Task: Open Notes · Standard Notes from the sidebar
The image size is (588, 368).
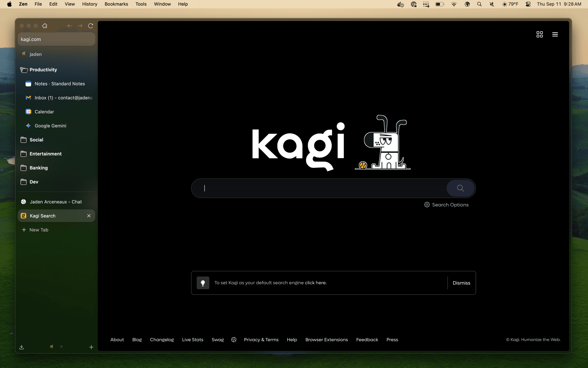Action: point(59,83)
